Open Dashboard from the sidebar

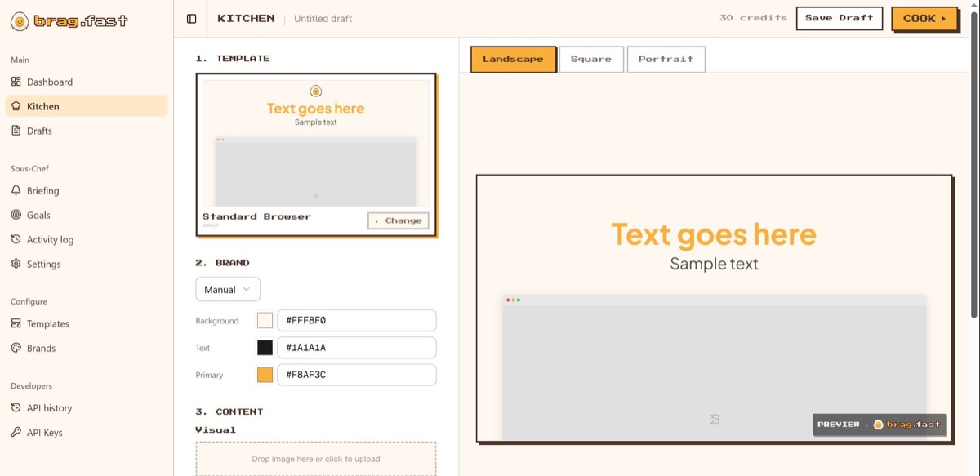(87, 82)
